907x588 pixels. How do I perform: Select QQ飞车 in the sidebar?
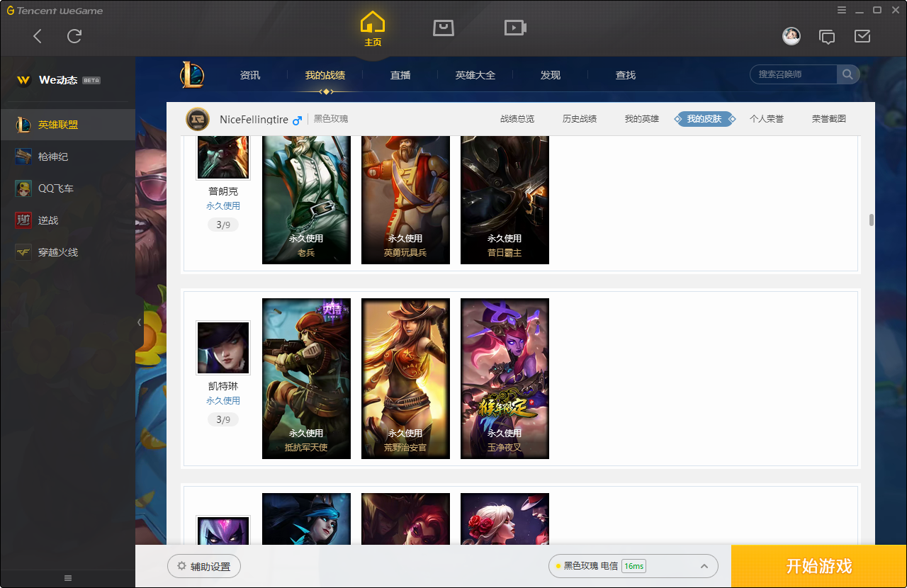(67, 188)
